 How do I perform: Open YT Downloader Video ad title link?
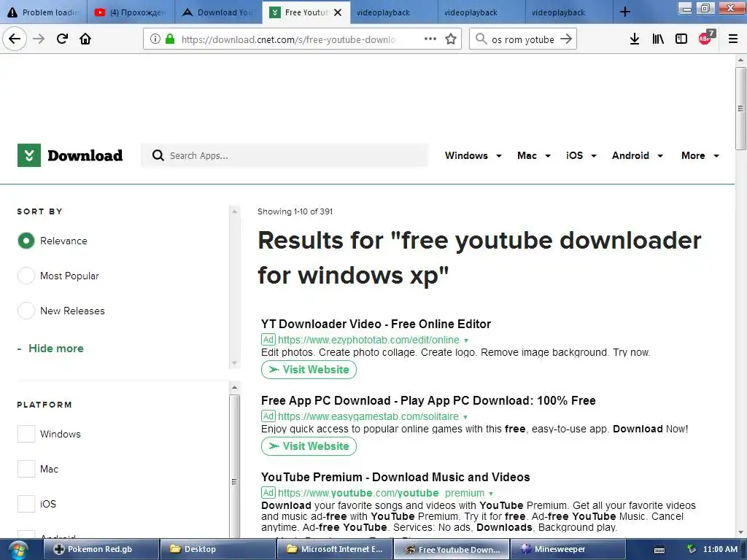pos(376,324)
